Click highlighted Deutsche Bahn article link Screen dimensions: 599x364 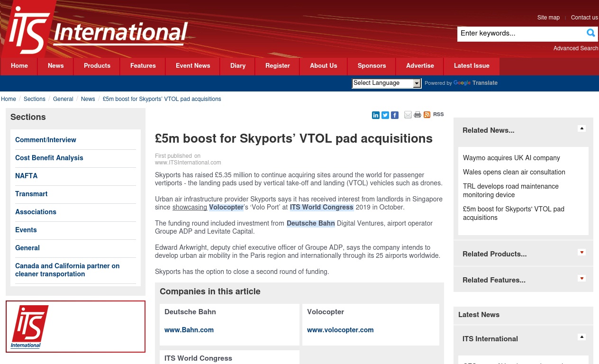(x=311, y=223)
